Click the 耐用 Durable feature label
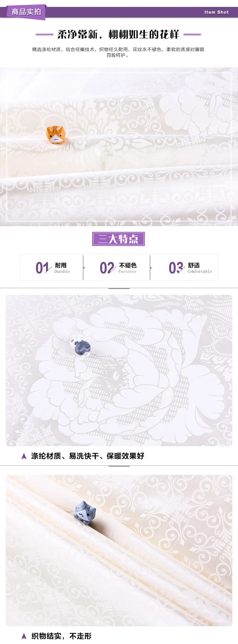 (x=62, y=268)
